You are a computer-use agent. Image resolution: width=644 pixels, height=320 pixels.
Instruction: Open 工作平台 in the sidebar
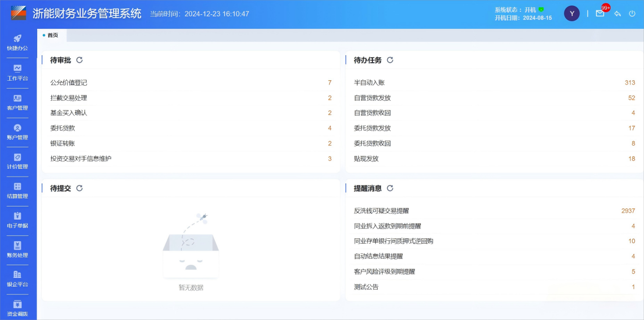pyautogui.click(x=17, y=69)
